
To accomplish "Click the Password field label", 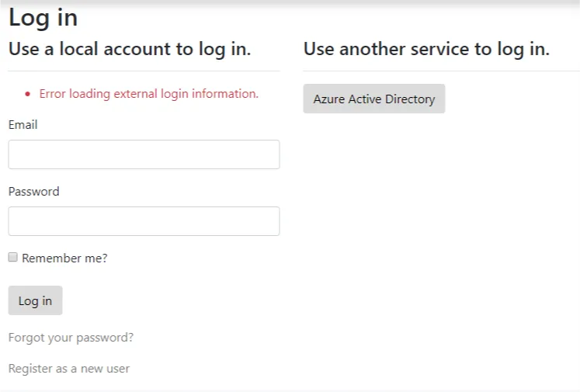I will click(x=34, y=192).
